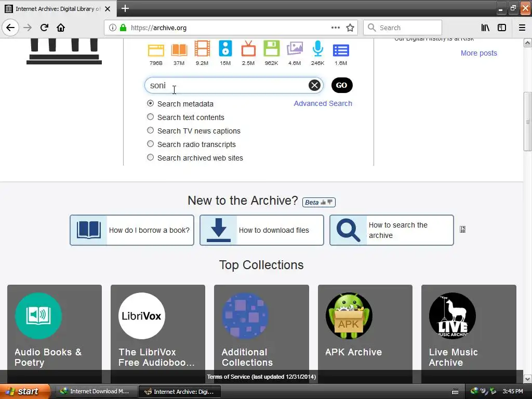Clear the search box with X icon

coord(314,85)
